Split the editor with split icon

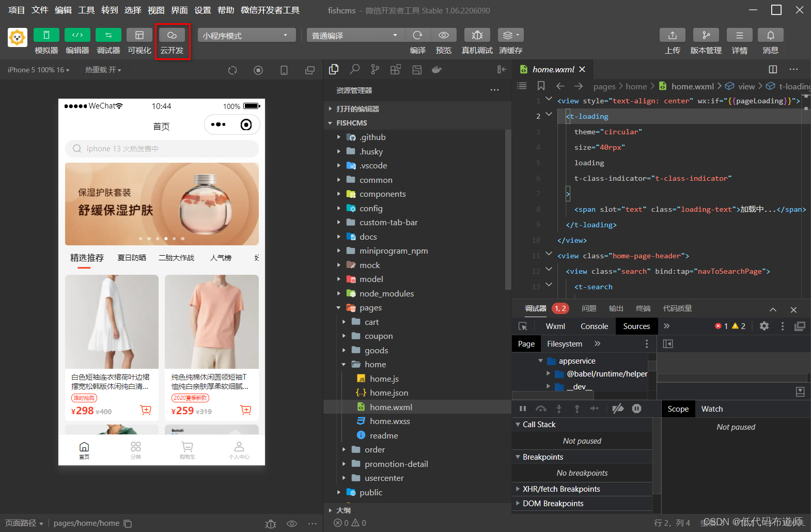(773, 69)
